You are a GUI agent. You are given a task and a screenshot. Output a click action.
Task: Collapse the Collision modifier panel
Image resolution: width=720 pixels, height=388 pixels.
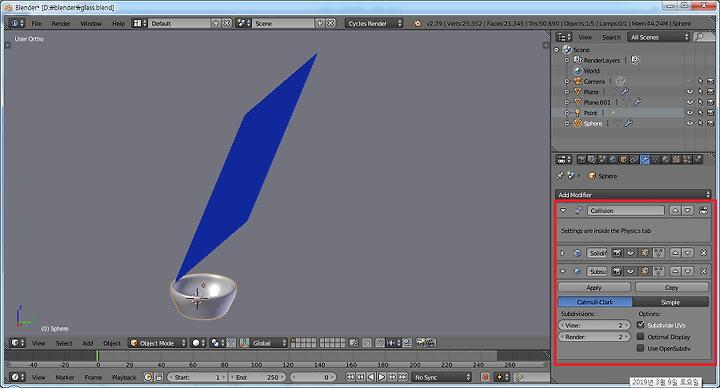point(563,210)
